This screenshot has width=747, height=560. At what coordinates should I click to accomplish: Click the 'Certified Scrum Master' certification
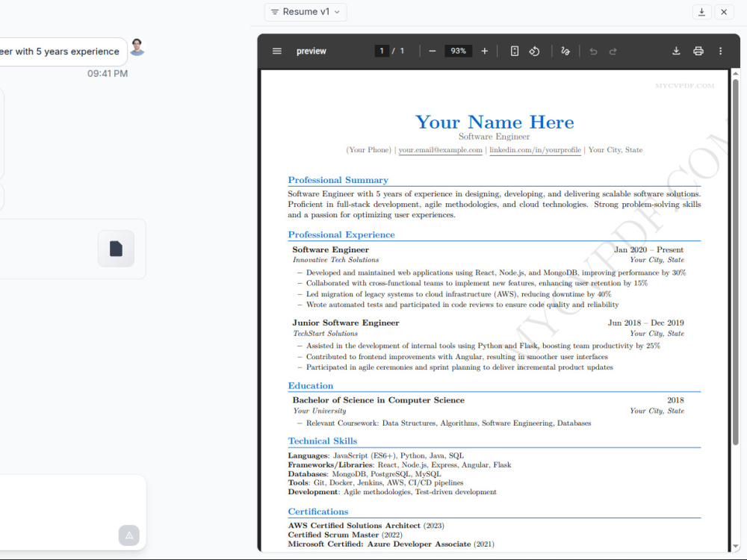click(333, 535)
